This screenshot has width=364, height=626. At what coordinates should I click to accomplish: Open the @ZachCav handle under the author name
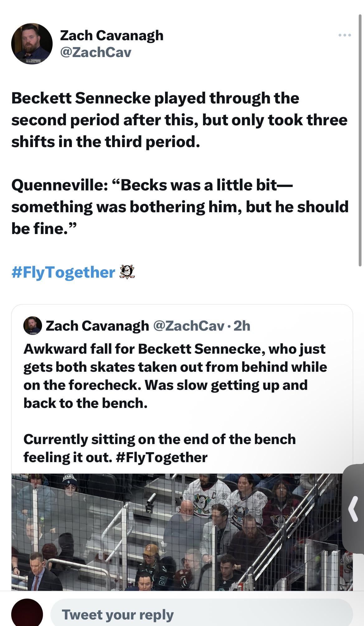pyautogui.click(x=95, y=52)
